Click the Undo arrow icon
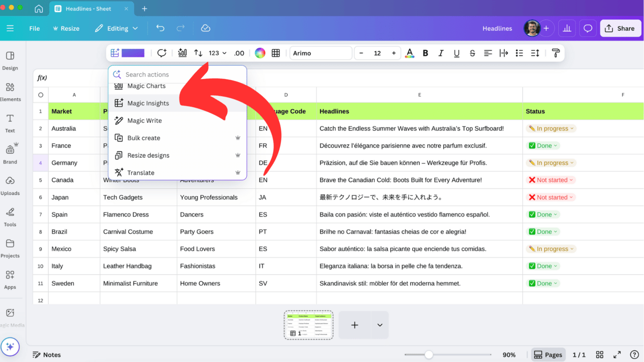644x362 pixels. tap(160, 28)
